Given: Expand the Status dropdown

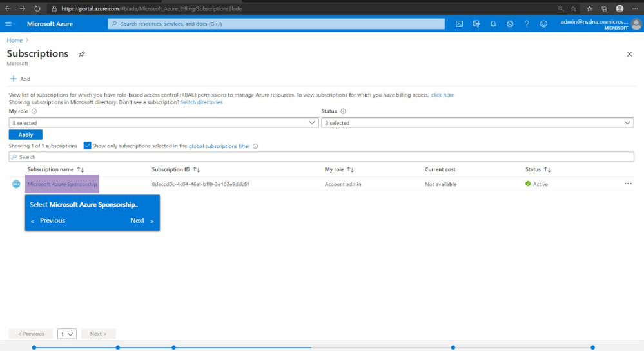Looking at the screenshot, I should pos(477,123).
